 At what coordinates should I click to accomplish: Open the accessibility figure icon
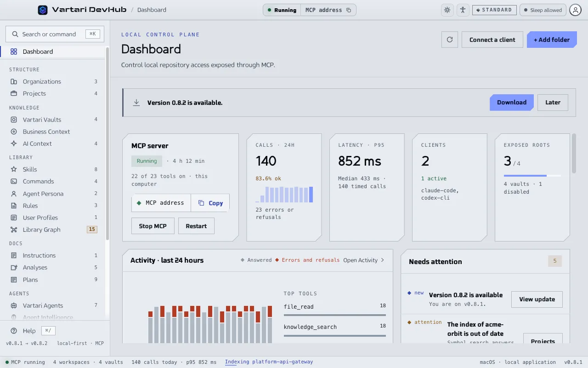463,10
